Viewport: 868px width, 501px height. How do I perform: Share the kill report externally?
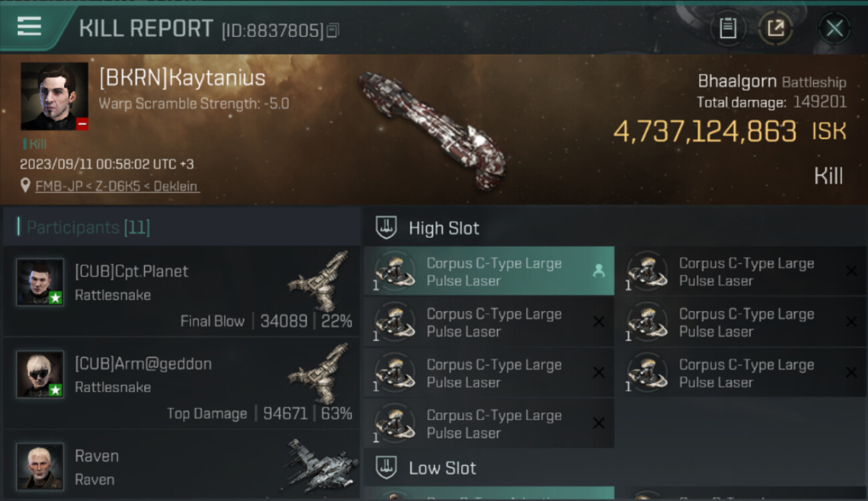coord(775,28)
